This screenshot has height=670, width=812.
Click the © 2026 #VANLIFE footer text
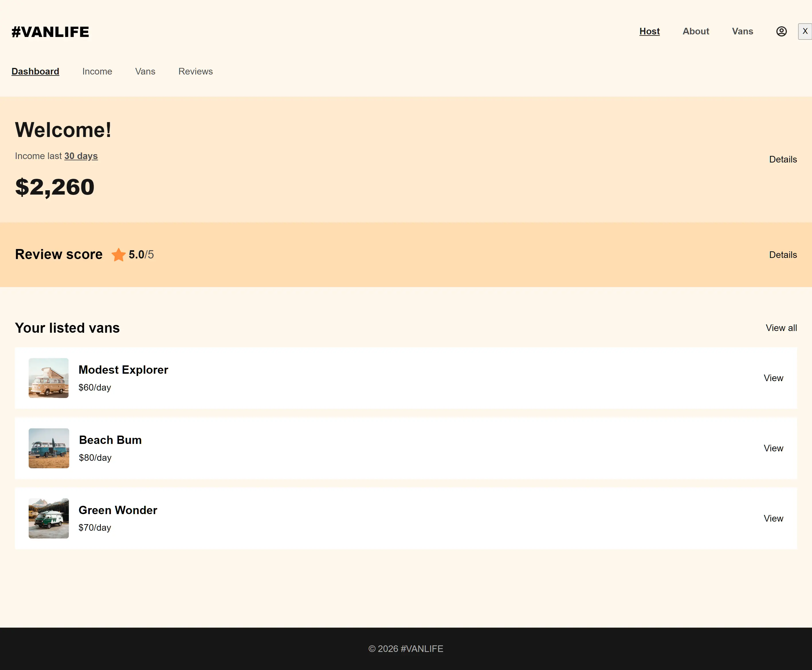pos(406,649)
